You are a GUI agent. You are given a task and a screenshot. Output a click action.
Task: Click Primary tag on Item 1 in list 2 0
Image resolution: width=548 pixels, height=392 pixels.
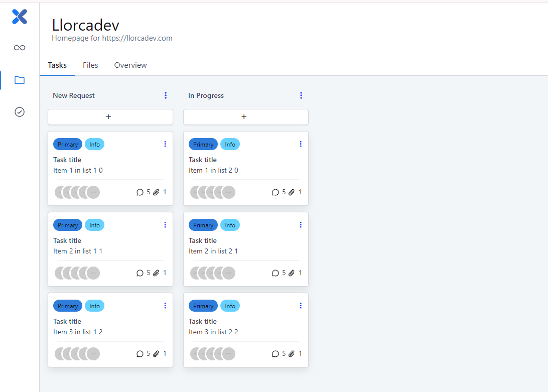(x=203, y=145)
